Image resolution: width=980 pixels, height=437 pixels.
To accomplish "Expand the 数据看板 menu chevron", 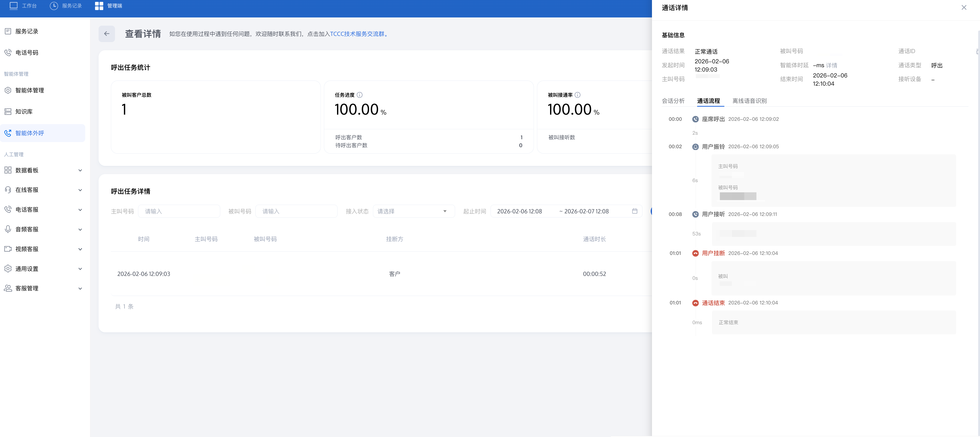I will [80, 170].
